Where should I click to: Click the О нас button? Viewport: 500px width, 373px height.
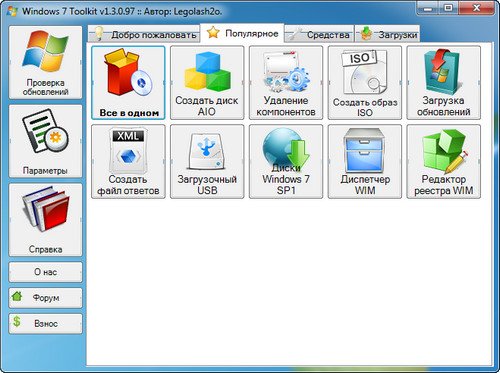pyautogui.click(x=45, y=272)
